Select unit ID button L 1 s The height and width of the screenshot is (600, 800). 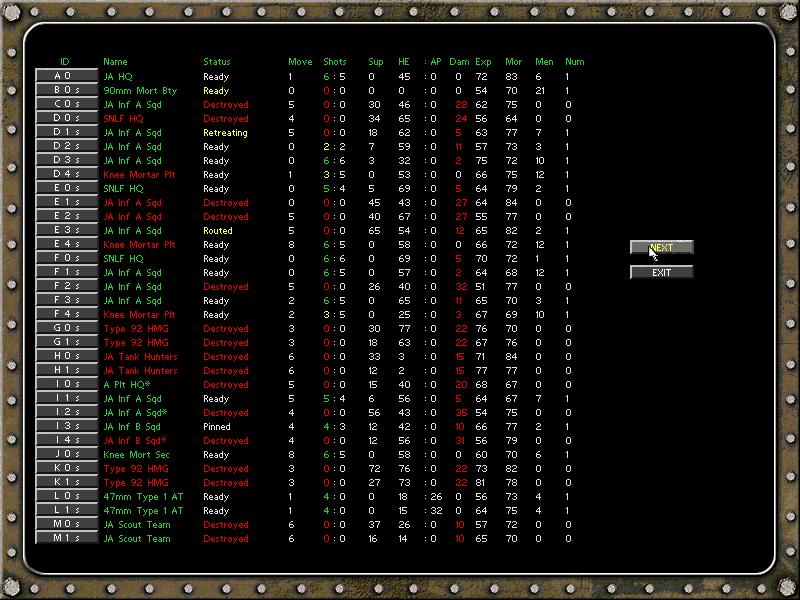pyautogui.click(x=67, y=510)
